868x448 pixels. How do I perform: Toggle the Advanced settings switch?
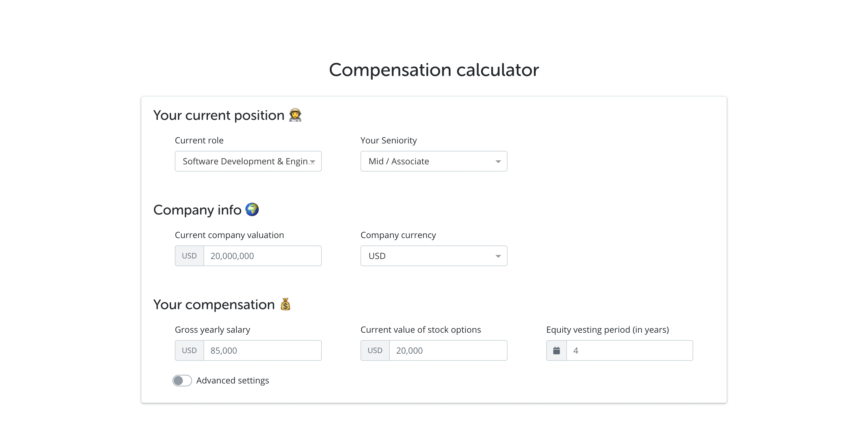coord(182,380)
